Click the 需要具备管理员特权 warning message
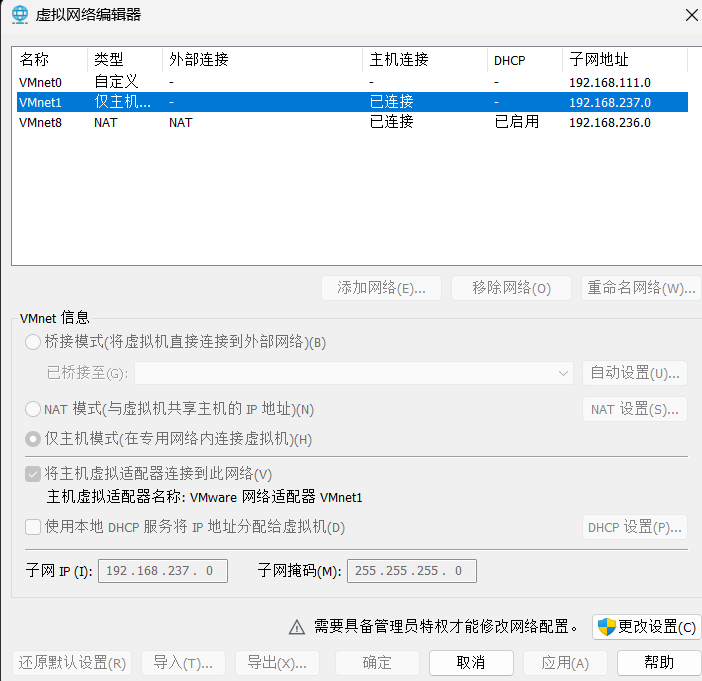 point(446,627)
